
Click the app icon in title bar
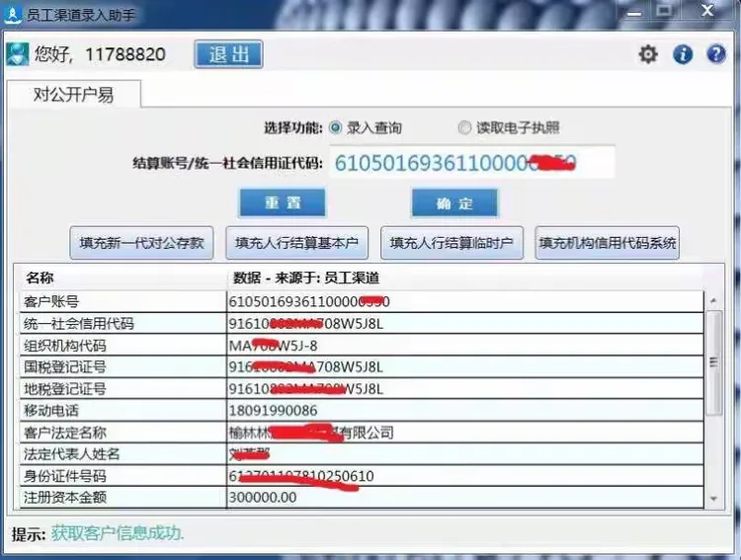[12, 15]
